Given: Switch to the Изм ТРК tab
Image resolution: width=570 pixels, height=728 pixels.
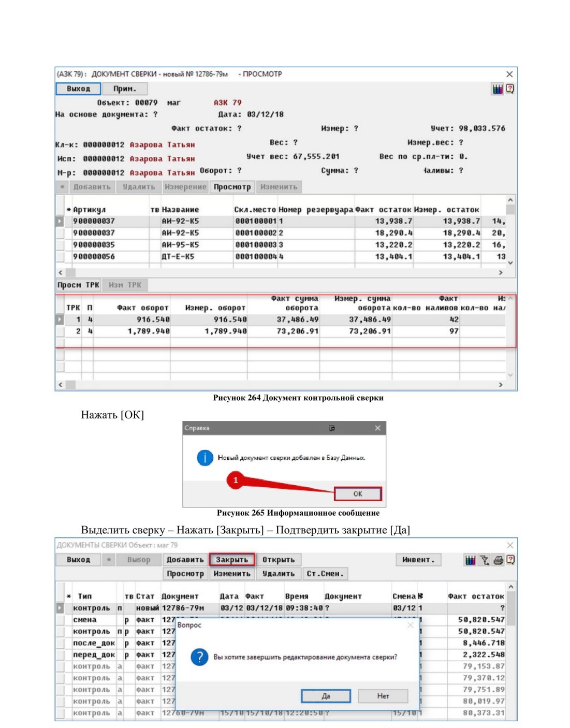Looking at the screenshot, I should (x=125, y=285).
